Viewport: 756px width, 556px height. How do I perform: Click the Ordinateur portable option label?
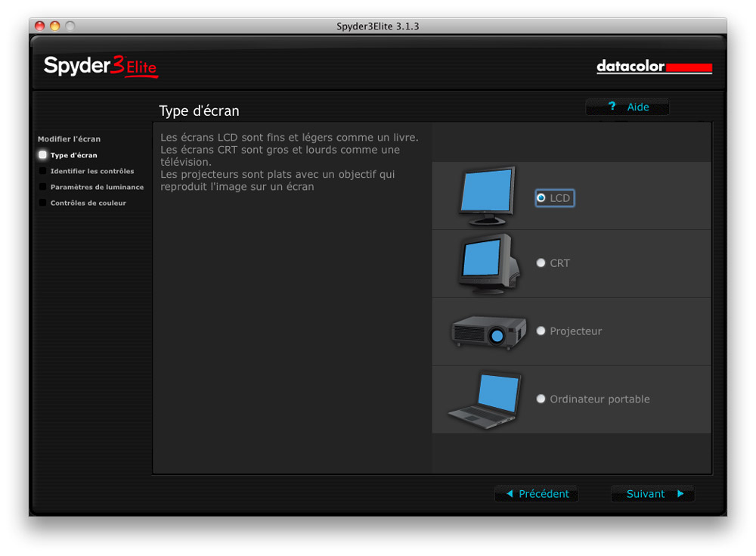pyautogui.click(x=600, y=399)
